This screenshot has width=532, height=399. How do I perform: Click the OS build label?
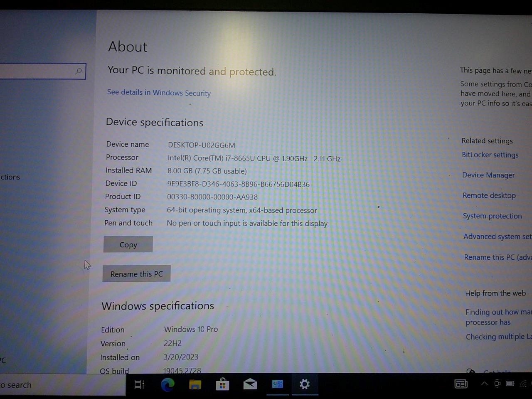[x=114, y=371]
